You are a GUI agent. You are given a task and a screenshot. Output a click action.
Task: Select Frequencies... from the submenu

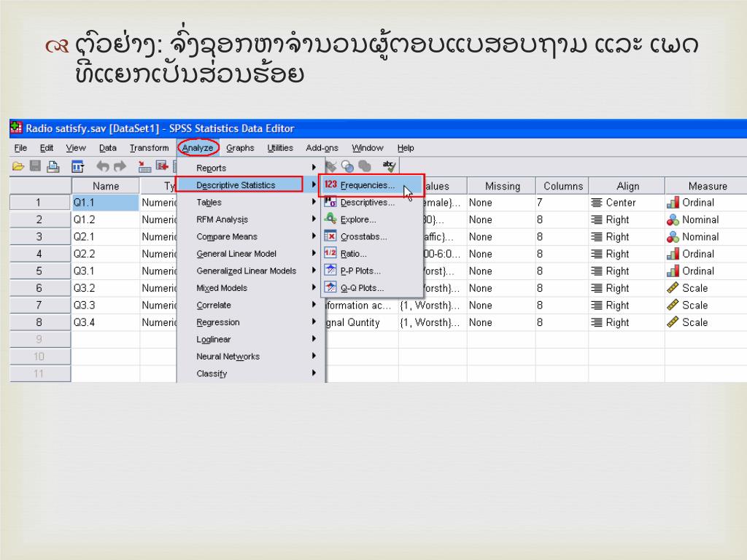pyautogui.click(x=371, y=185)
